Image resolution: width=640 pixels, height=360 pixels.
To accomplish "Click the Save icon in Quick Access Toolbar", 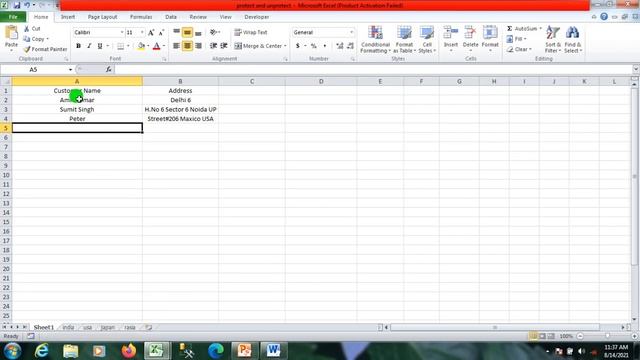I will click(x=17, y=5).
